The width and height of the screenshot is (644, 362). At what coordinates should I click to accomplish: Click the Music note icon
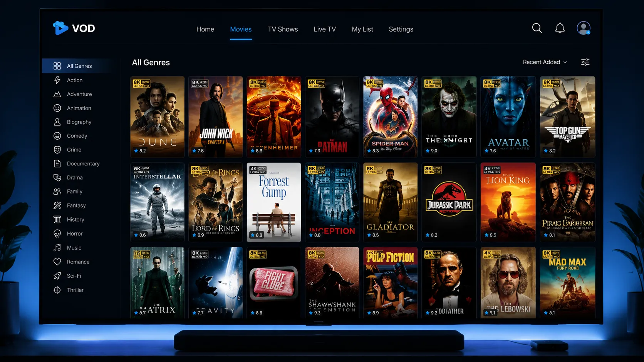point(57,248)
